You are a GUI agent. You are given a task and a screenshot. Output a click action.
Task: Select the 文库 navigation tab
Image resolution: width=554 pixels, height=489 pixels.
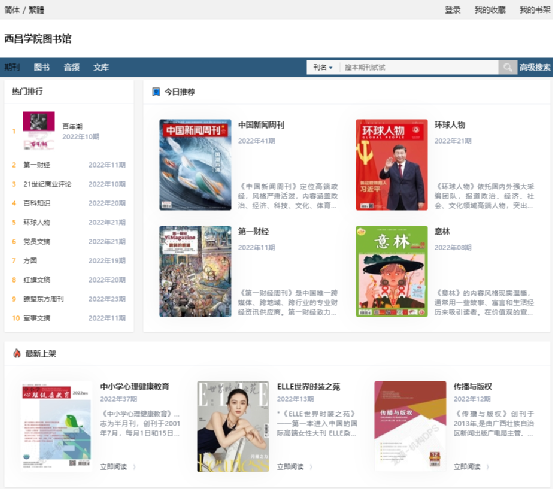101,67
